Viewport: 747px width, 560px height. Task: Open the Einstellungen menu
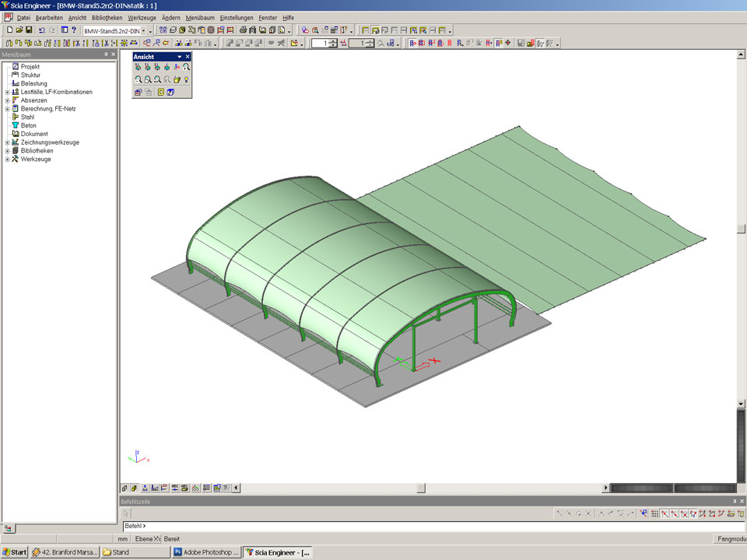pyautogui.click(x=237, y=17)
